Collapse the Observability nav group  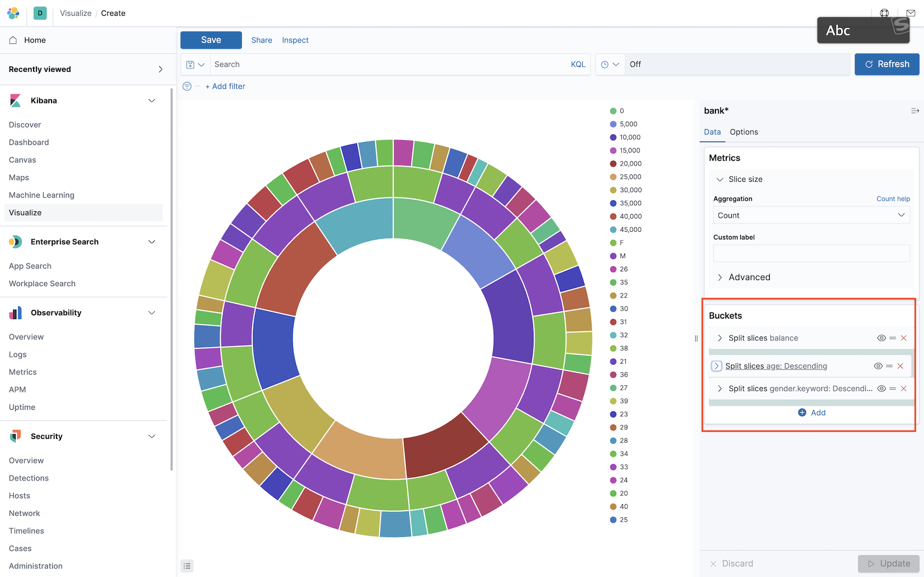click(x=152, y=313)
